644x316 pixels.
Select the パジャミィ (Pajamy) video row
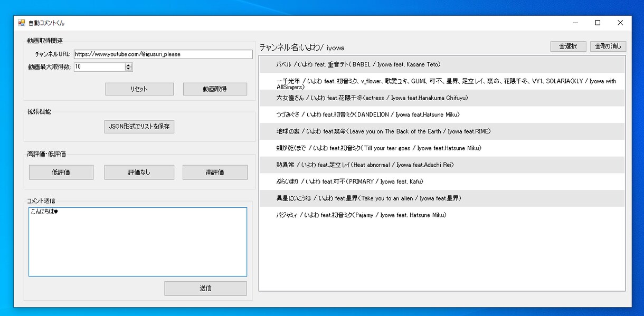pos(441,215)
